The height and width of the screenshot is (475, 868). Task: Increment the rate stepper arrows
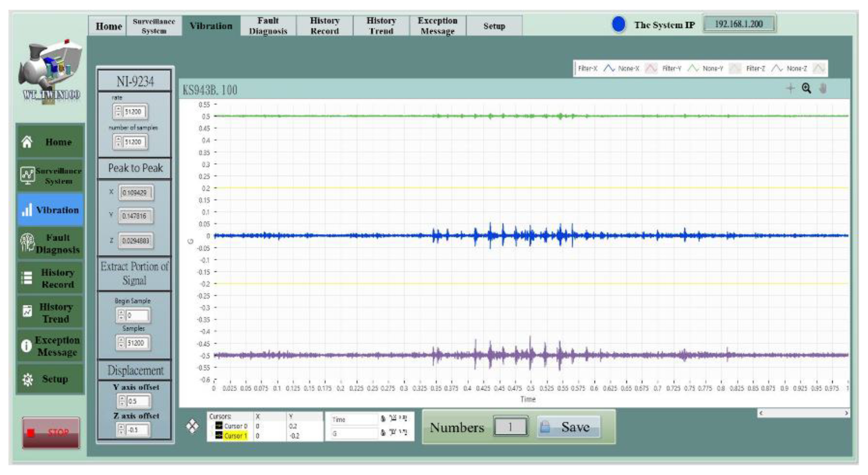click(x=118, y=109)
